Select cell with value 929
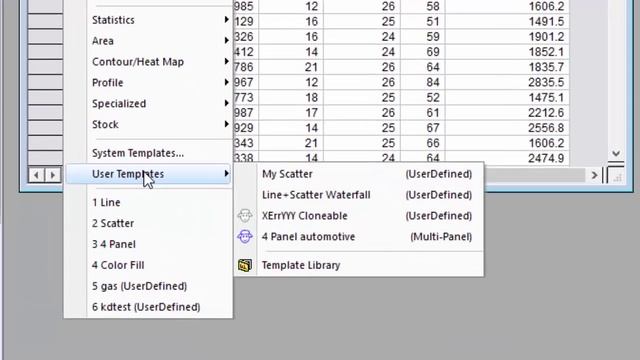The width and height of the screenshot is (640, 360). [246, 128]
